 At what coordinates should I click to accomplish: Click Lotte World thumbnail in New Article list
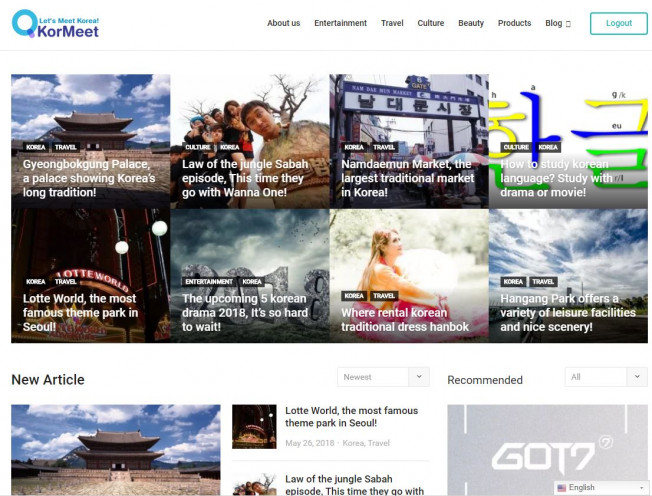[254, 426]
